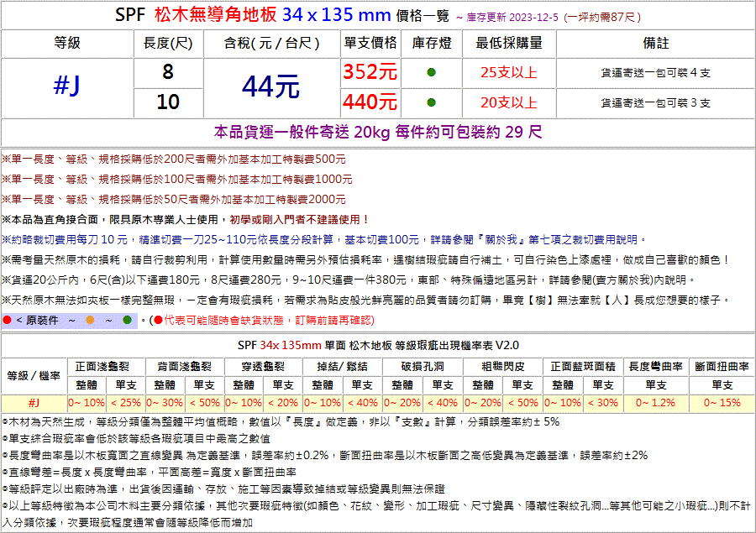The image size is (756, 533).
Task: Click the 25支以上 minimum order cell
Action: click(x=509, y=73)
